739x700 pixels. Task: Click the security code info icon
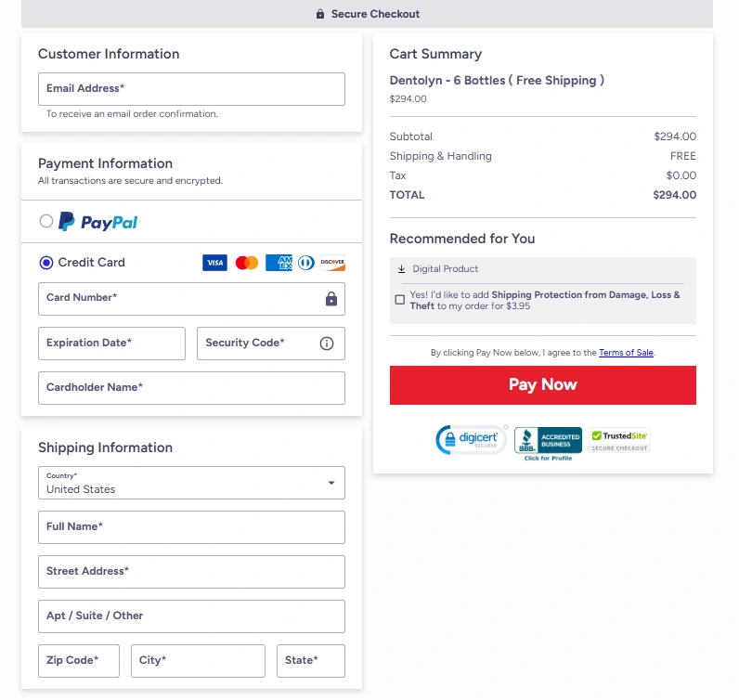pyautogui.click(x=327, y=344)
